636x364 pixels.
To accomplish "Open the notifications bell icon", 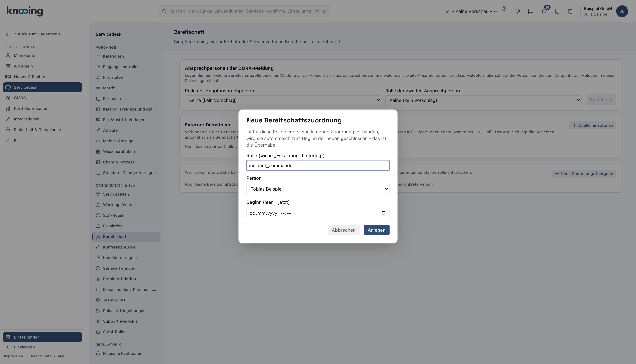I will 544,11.
